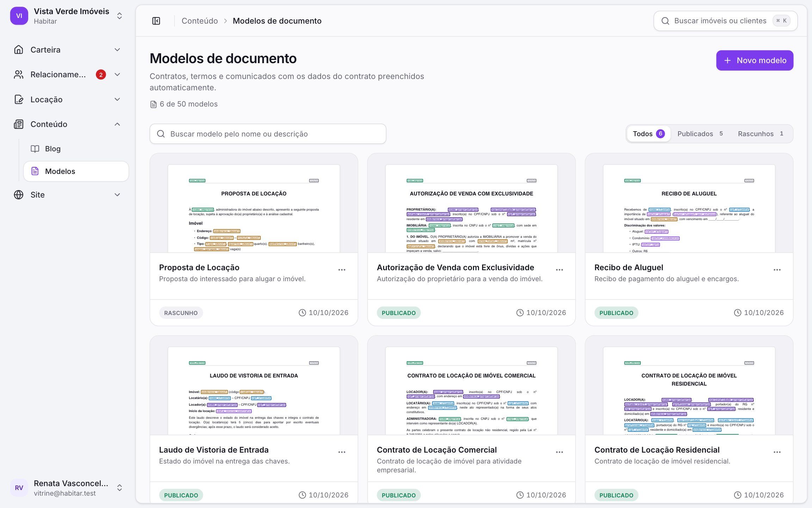Click the Site globe icon
This screenshot has height=508, width=812.
[x=19, y=195]
